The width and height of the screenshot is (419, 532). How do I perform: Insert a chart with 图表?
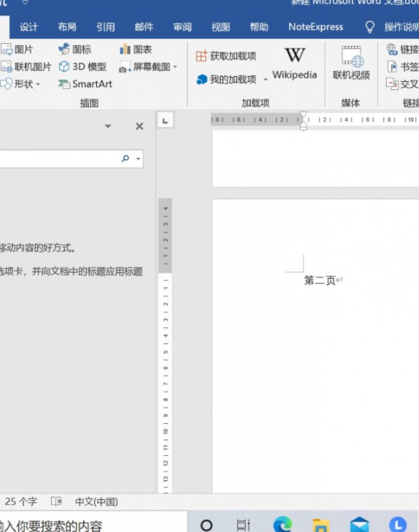click(135, 50)
